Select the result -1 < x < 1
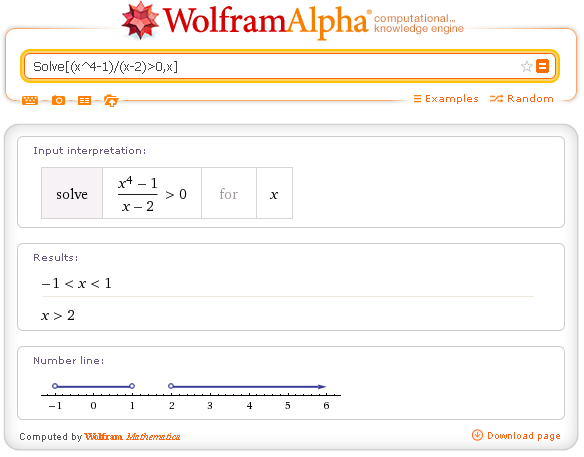 (76, 283)
